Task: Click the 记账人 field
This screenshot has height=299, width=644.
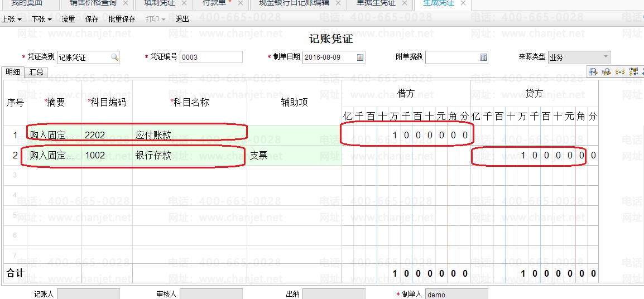Action: point(88,294)
